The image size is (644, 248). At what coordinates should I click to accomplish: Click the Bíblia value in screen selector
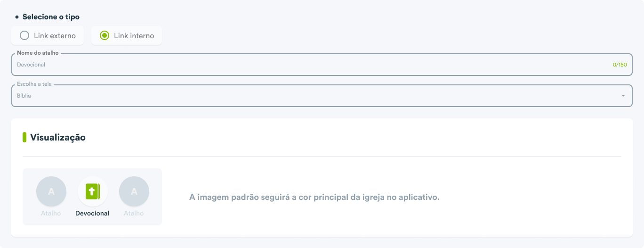(x=24, y=96)
